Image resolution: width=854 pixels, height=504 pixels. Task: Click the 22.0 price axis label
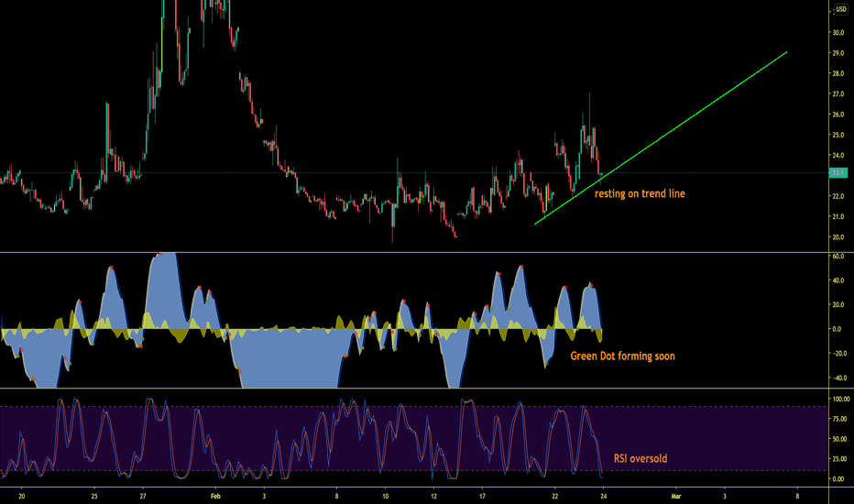838,196
